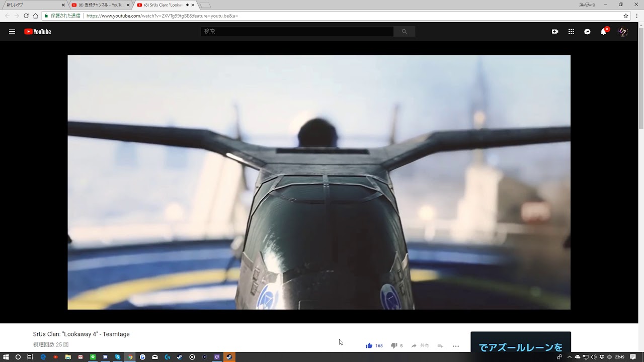Screen dimensions: 644x362
Task: Open OneDrive cloud tray icon
Action: tap(577, 357)
